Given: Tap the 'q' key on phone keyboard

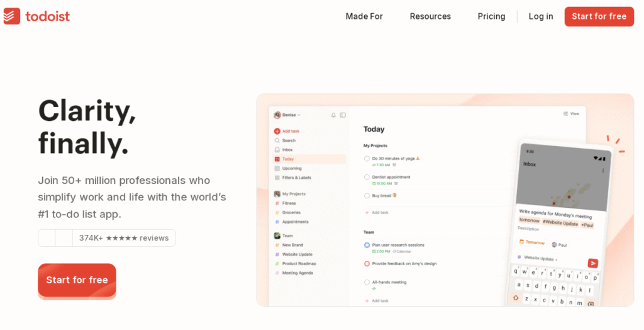Looking at the screenshot, I should (x=516, y=271).
